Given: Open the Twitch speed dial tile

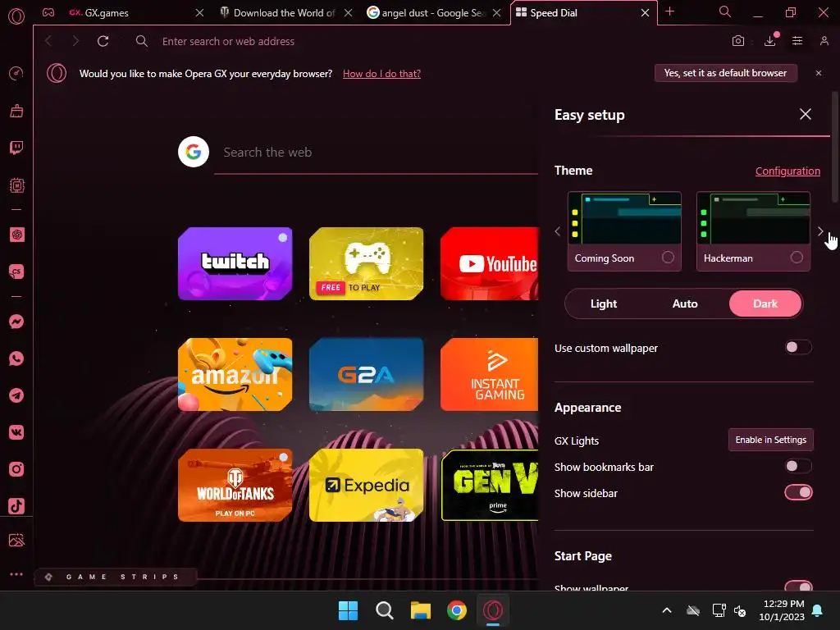Looking at the screenshot, I should tap(235, 263).
